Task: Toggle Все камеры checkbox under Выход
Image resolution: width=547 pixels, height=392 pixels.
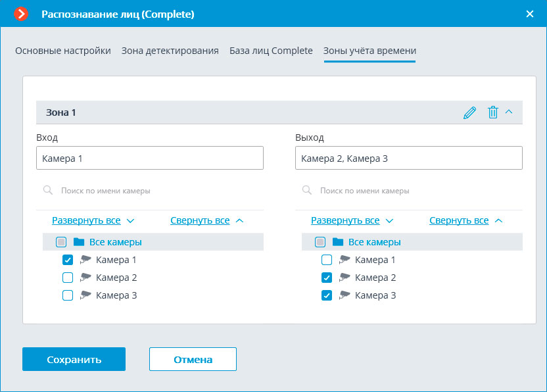Action: [320, 242]
